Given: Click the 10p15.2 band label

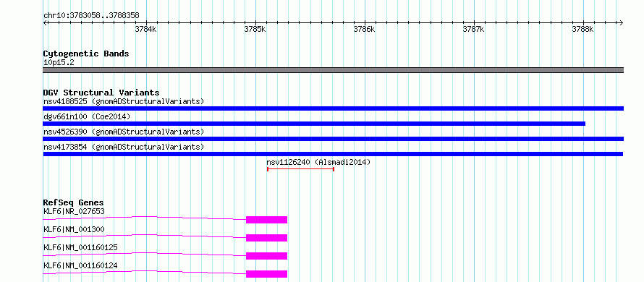Looking at the screenshot, I should [59, 63].
